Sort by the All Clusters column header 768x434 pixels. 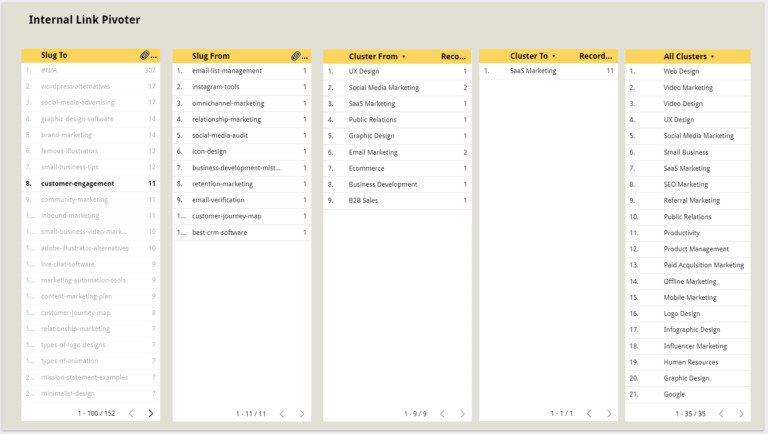689,56
